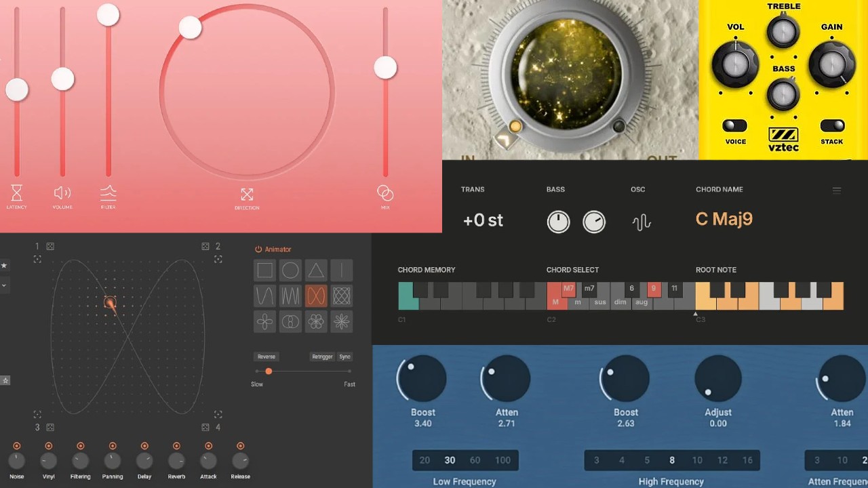Pick the four-petal flower Animator shape
Viewport: 868px width, 488px height.
pyautogui.click(x=264, y=321)
